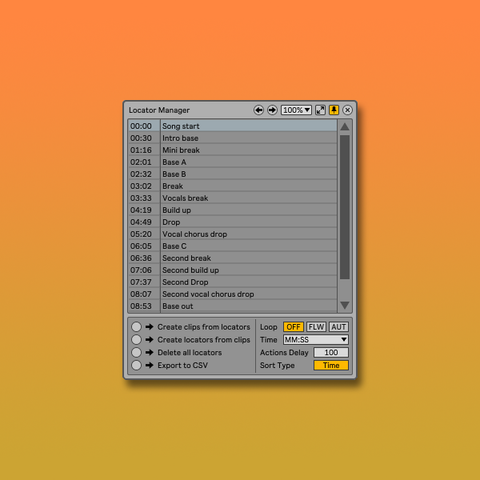
Task: Click the 03:33 time cell
Action: 144,198
